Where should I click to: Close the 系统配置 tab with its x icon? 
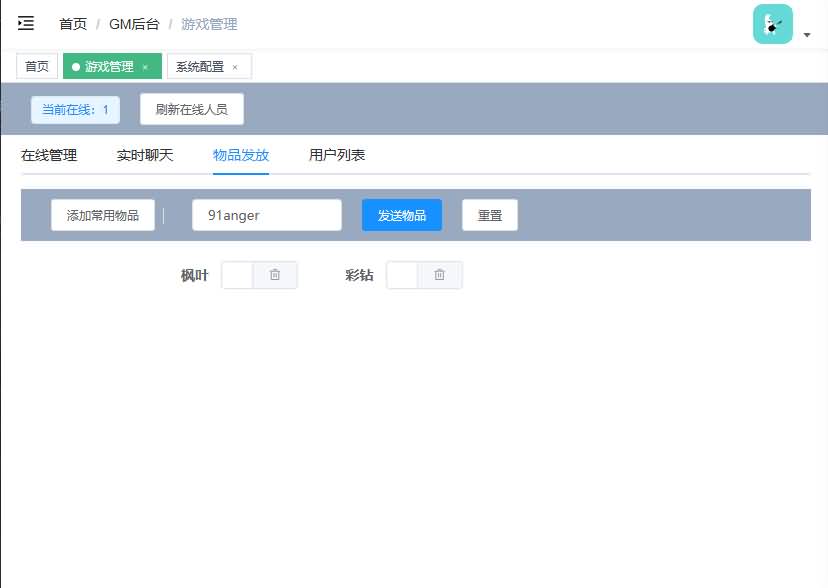pyautogui.click(x=236, y=67)
